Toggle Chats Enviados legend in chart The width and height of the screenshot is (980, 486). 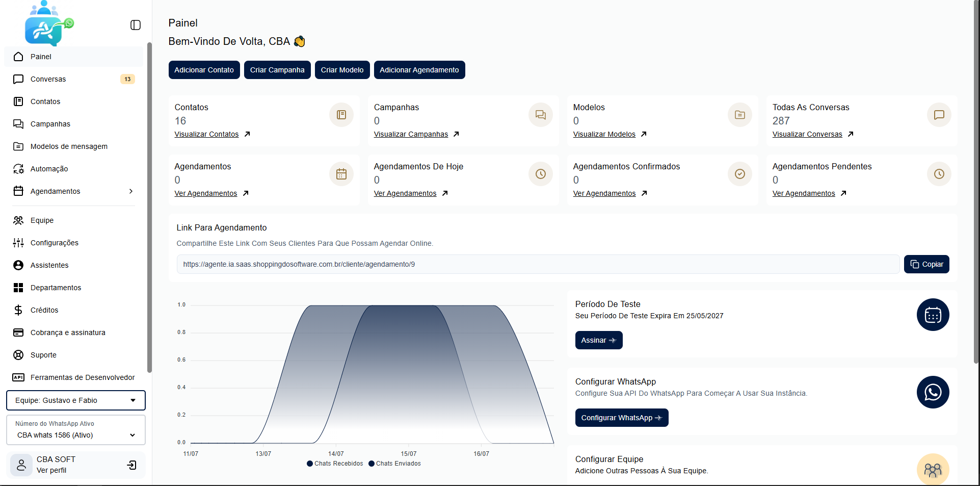394,464
